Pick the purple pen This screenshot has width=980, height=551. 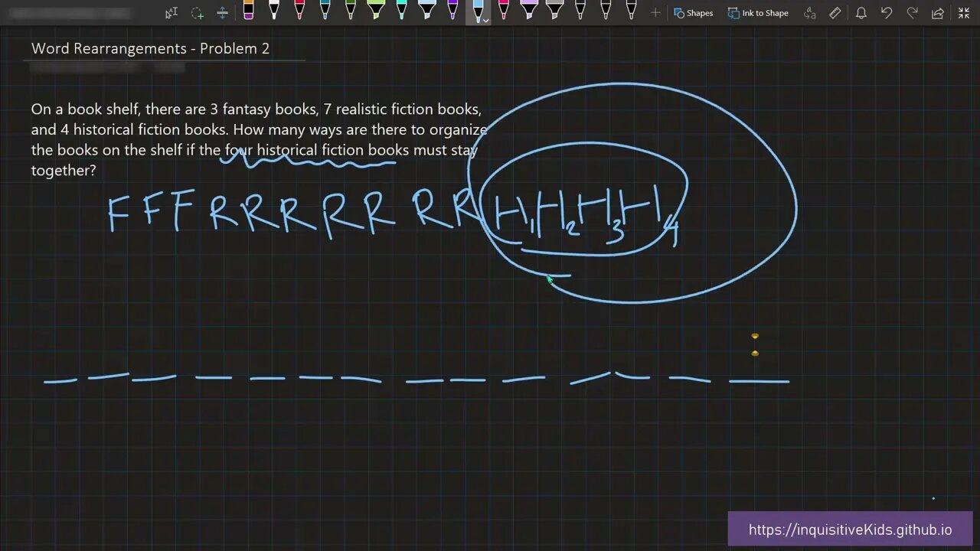pyautogui.click(x=452, y=11)
